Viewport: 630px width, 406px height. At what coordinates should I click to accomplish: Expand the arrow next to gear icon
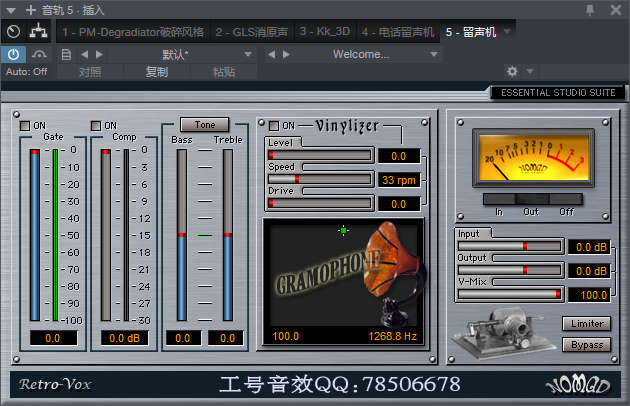pos(530,72)
